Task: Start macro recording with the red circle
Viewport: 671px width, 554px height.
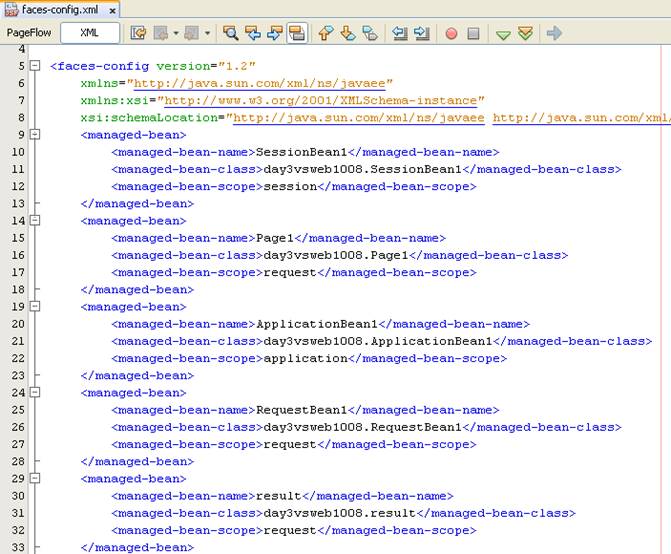Action: click(451, 33)
